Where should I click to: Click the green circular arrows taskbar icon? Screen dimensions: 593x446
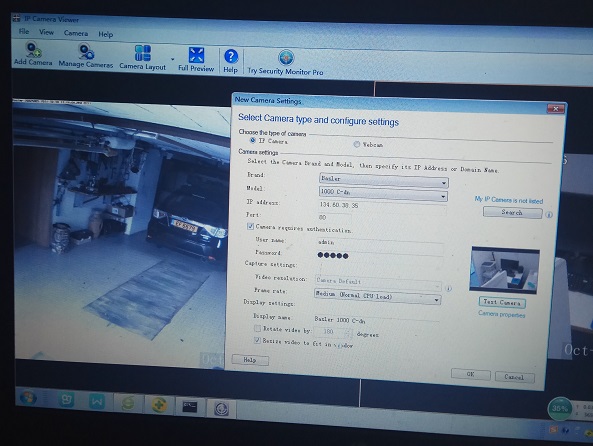(x=128, y=404)
